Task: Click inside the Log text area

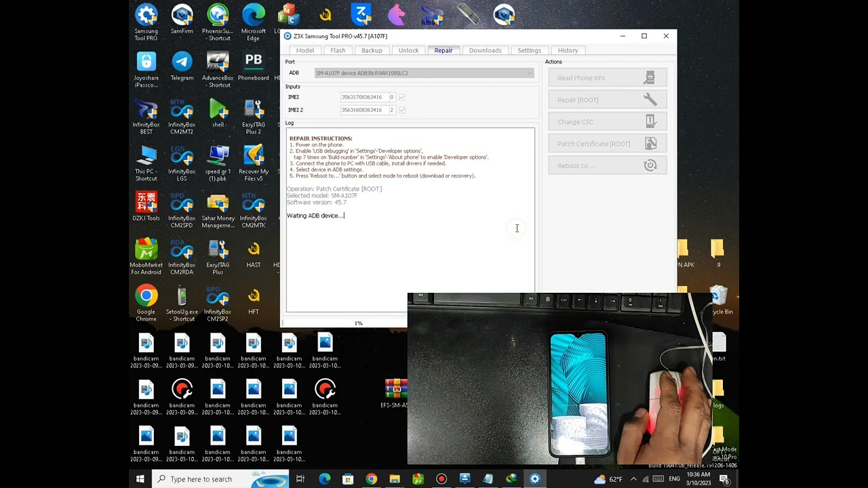Action: coord(410,220)
